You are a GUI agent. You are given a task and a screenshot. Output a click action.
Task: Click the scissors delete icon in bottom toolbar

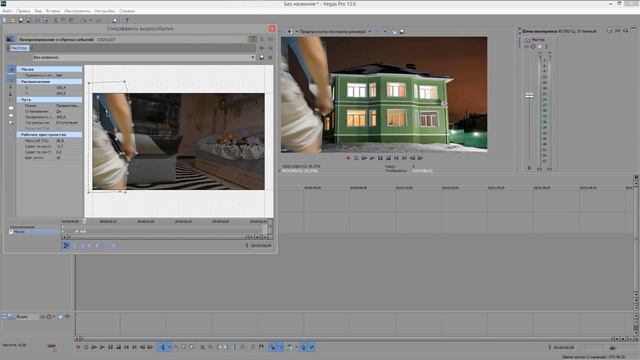click(202, 347)
